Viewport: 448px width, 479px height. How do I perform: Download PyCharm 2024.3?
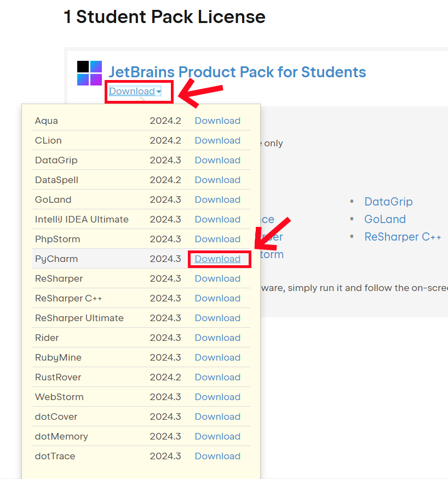[217, 259]
